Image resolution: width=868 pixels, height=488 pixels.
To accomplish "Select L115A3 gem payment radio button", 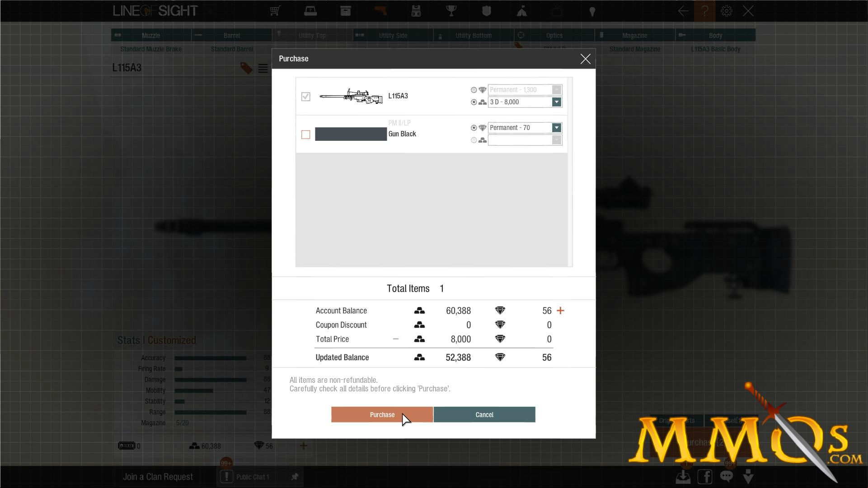I will coord(474,90).
